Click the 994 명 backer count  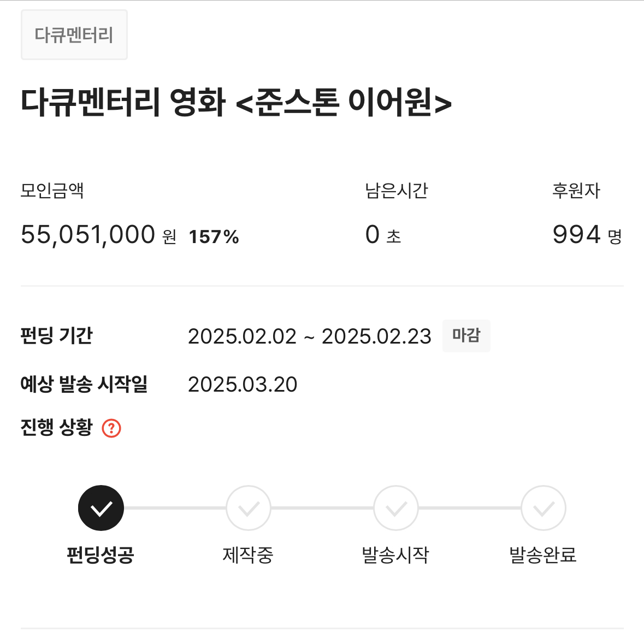pyautogui.click(x=587, y=235)
